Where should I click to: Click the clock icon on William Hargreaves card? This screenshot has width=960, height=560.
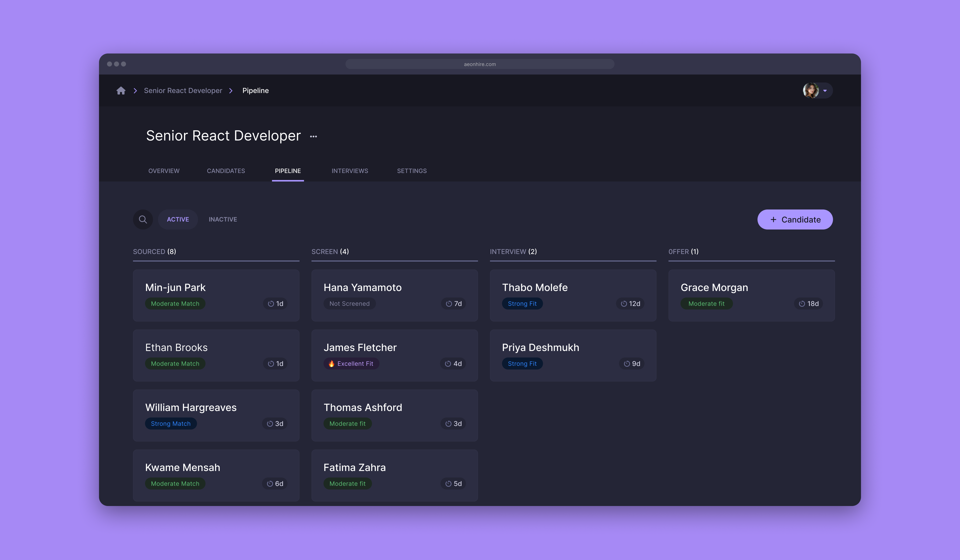[270, 423]
